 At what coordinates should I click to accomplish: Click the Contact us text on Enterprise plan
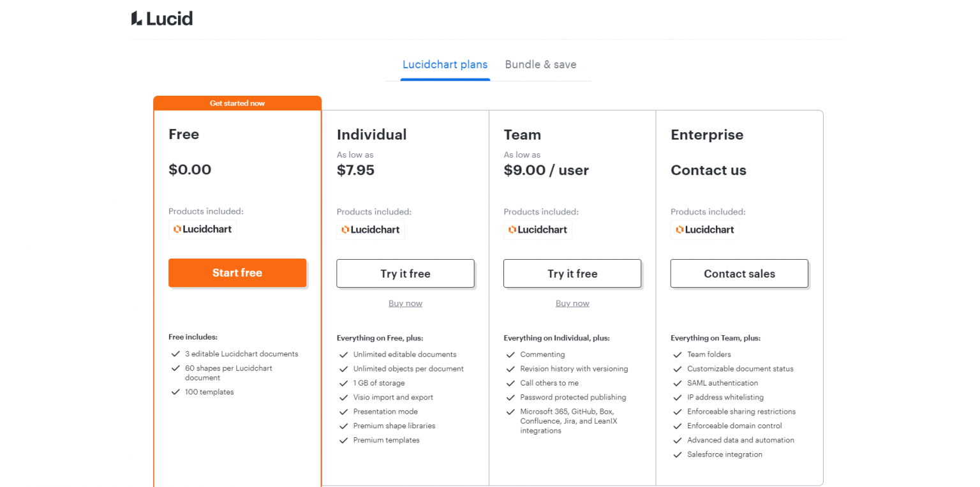tap(708, 170)
